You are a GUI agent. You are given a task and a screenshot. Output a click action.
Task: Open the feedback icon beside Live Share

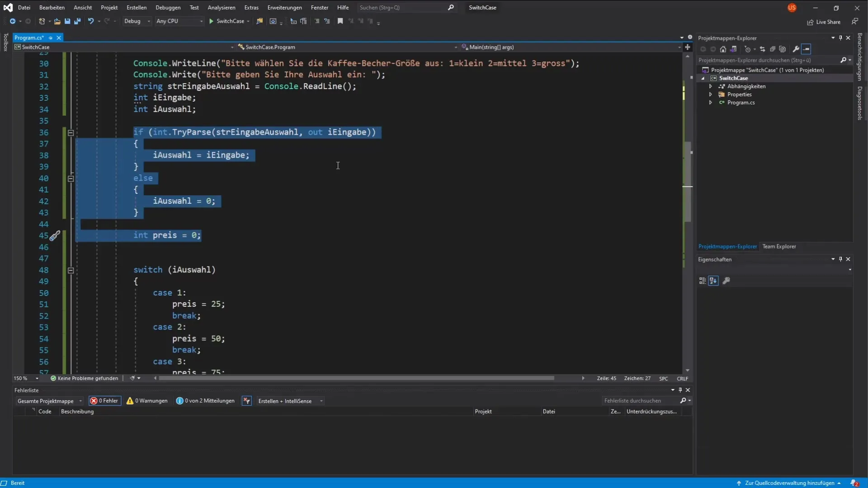pos(855,22)
